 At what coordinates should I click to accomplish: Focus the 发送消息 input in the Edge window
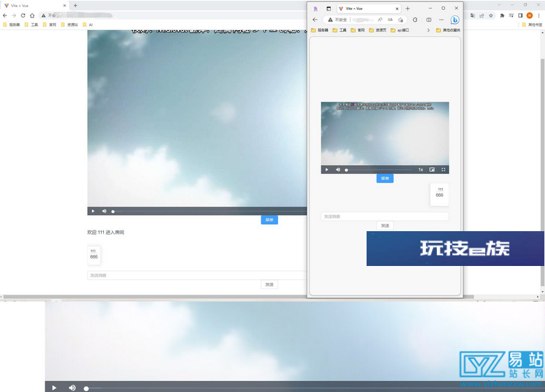385,217
